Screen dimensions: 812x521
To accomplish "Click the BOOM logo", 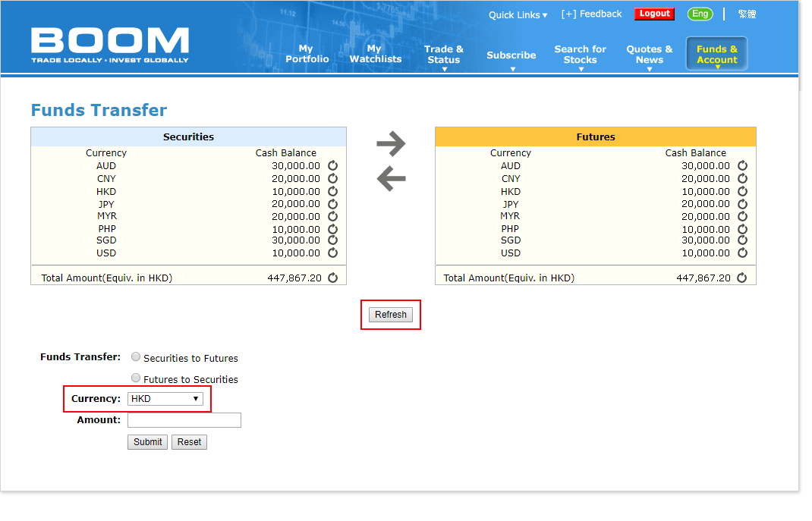I will tap(110, 45).
